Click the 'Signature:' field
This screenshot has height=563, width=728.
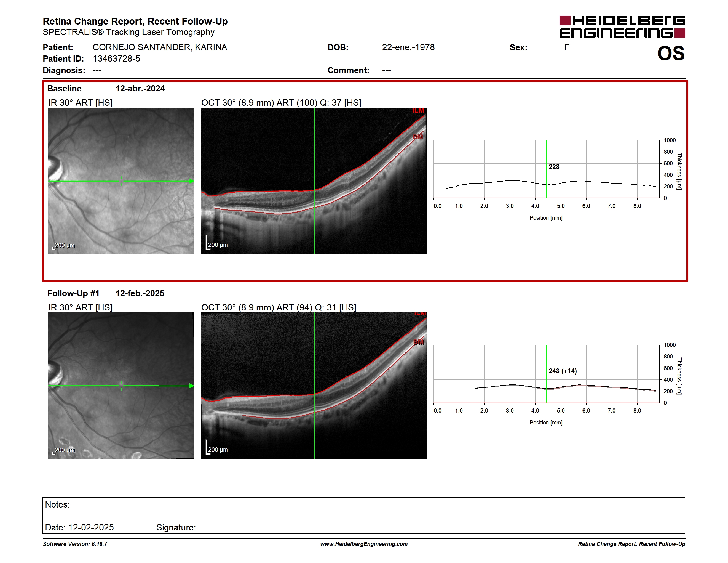[176, 528]
